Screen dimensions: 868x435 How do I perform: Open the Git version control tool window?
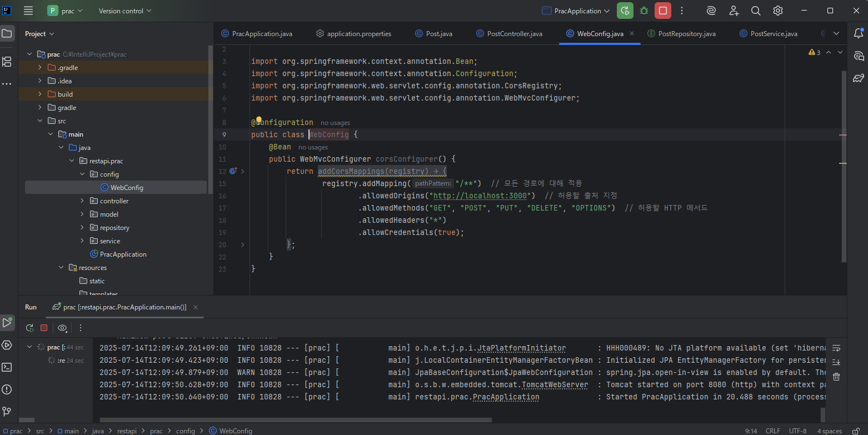7,412
